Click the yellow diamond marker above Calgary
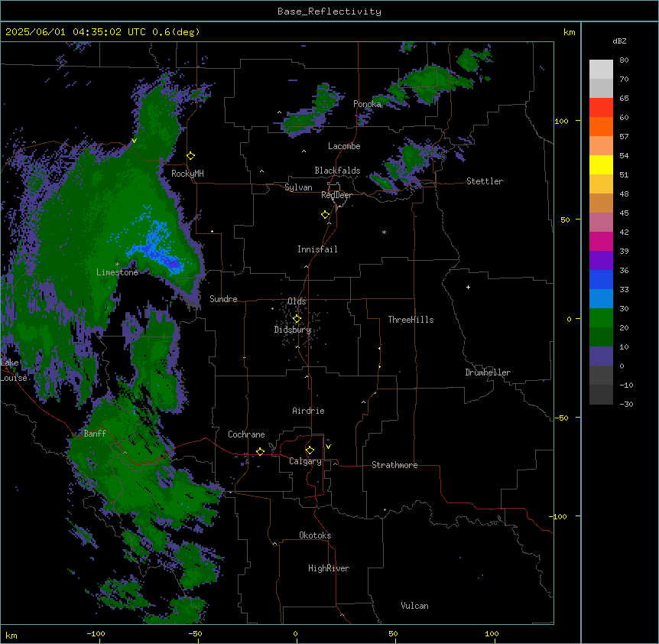This screenshot has width=659, height=644. click(310, 450)
